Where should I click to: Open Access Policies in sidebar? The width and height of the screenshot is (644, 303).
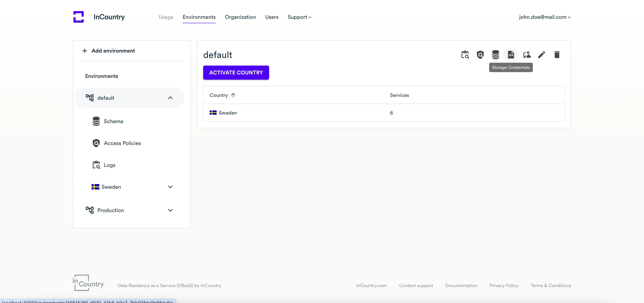click(x=122, y=143)
